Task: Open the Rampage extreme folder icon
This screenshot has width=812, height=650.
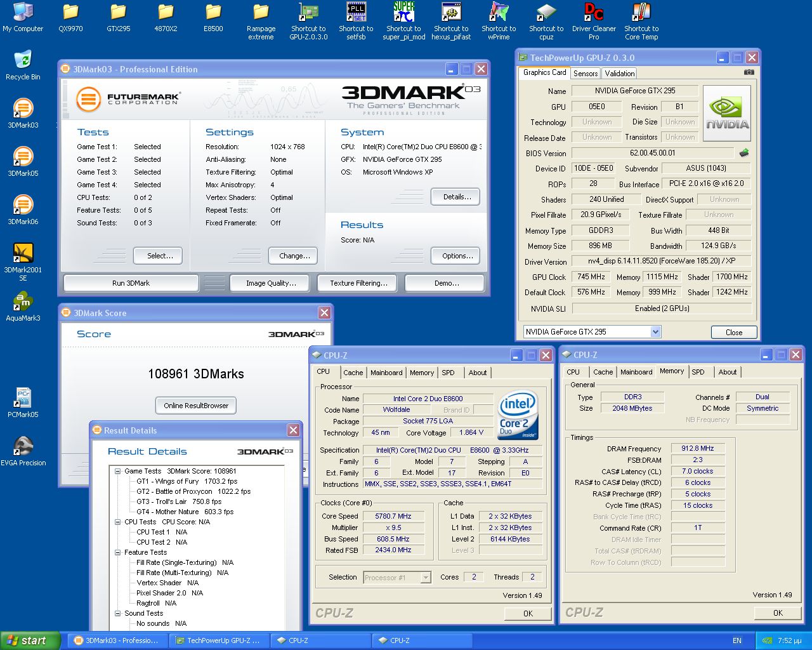Action: [261, 22]
